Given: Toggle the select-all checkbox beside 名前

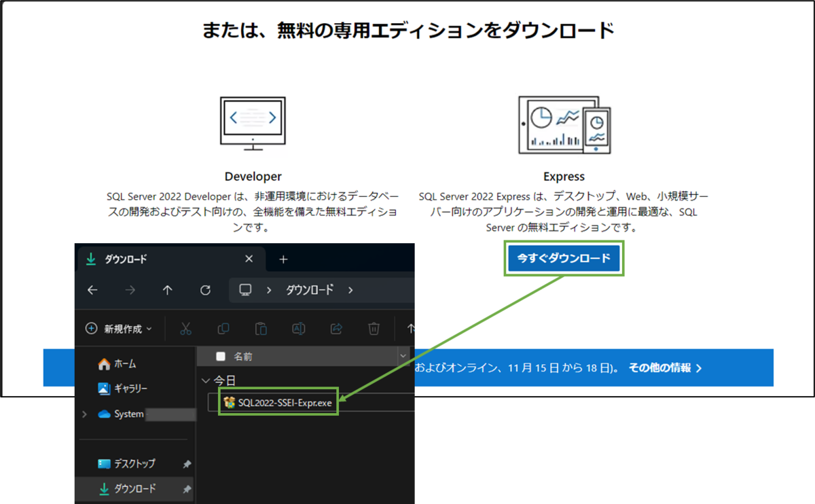Looking at the screenshot, I should coord(221,356).
